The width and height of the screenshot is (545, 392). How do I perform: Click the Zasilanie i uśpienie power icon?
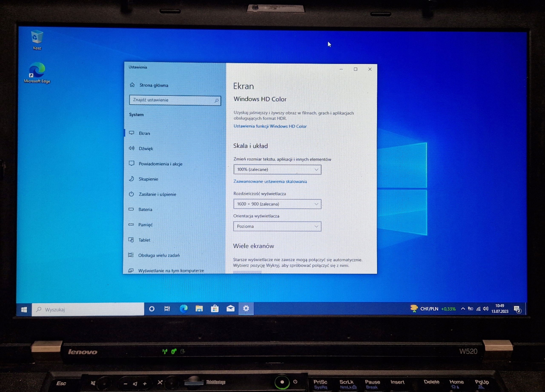pos(131,194)
